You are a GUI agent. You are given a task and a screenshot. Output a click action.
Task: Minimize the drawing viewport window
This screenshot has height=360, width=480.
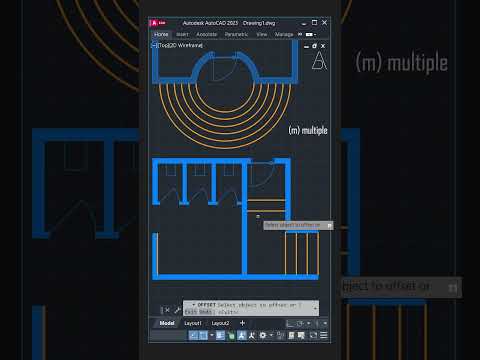[x=306, y=46]
